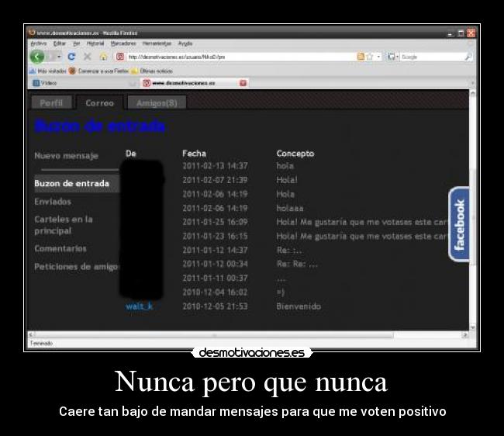This screenshot has width=504, height=436.
Task: Open the Ayuda menu
Action: [x=185, y=43]
